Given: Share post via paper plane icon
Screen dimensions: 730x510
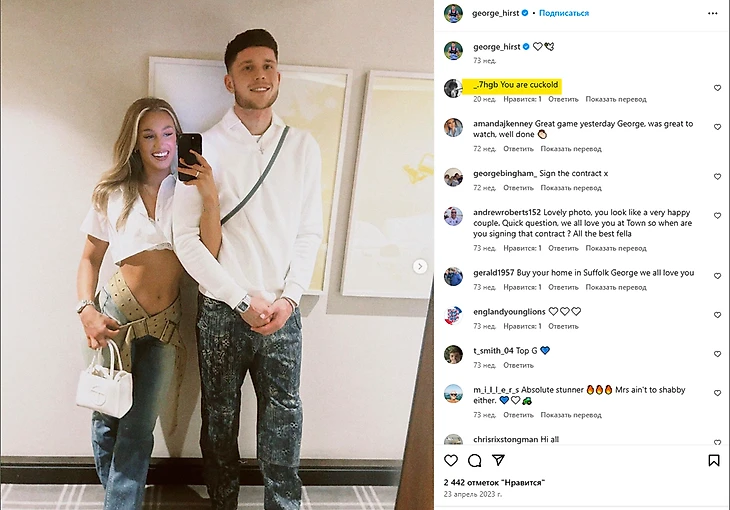Looking at the screenshot, I should [x=498, y=460].
